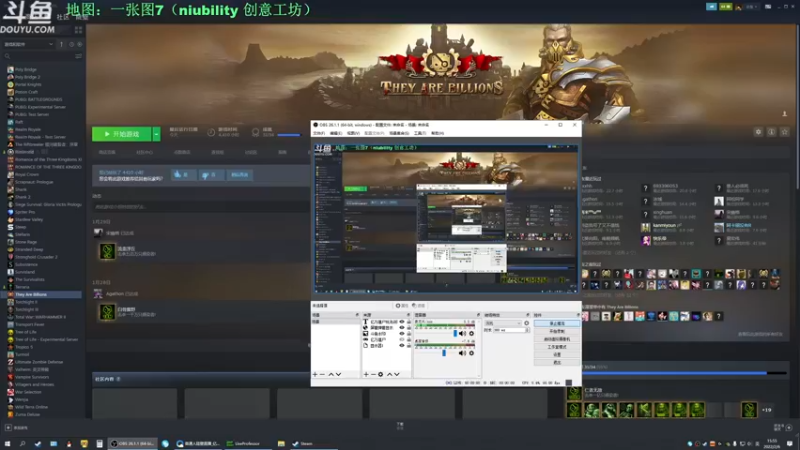This screenshot has height=450, width=800.
Task: Select Terraria in the game list
Action: [22, 287]
